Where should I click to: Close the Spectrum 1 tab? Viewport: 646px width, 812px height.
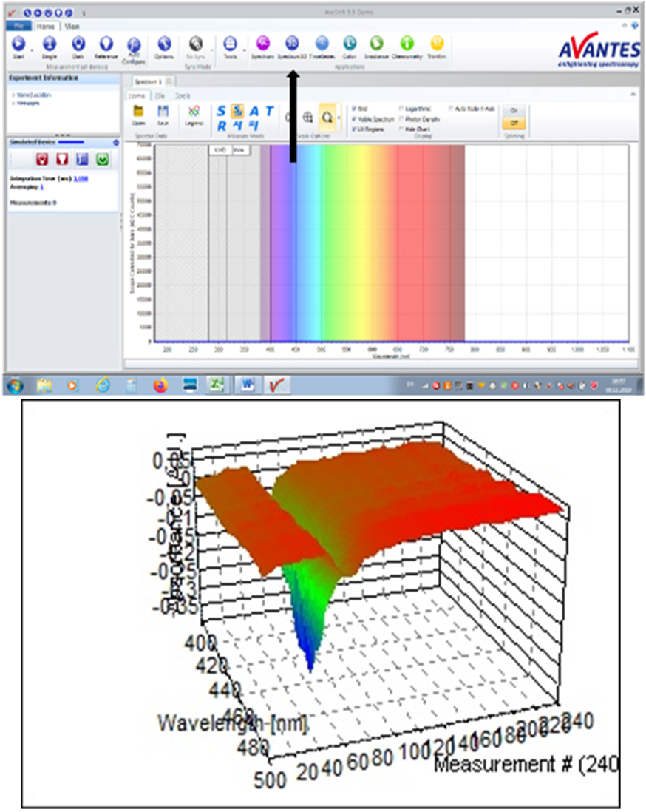coord(169,81)
